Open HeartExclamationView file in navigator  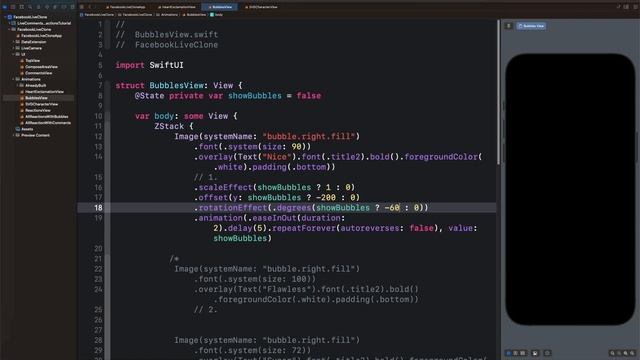click(x=42, y=92)
